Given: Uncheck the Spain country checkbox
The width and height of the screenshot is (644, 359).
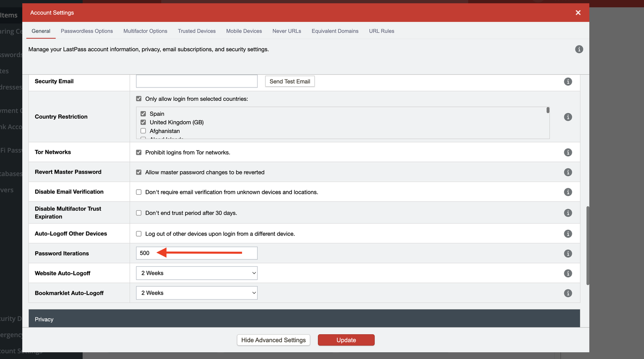Looking at the screenshot, I should tap(143, 114).
